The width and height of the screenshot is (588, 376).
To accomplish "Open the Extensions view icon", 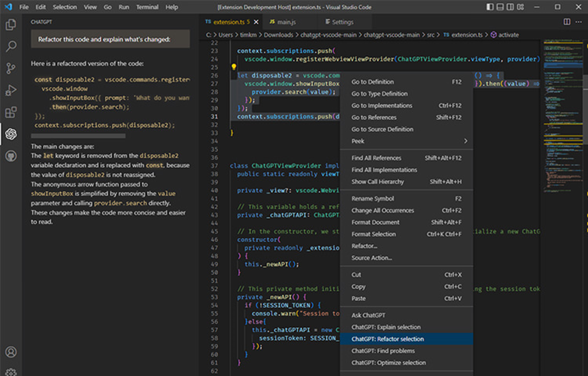I will 11,112.
